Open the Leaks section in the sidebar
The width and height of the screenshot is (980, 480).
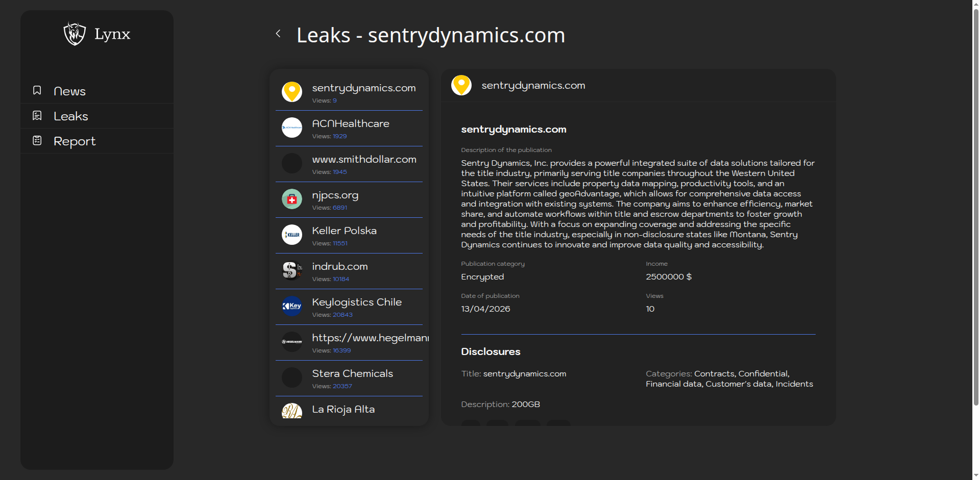click(x=97, y=116)
